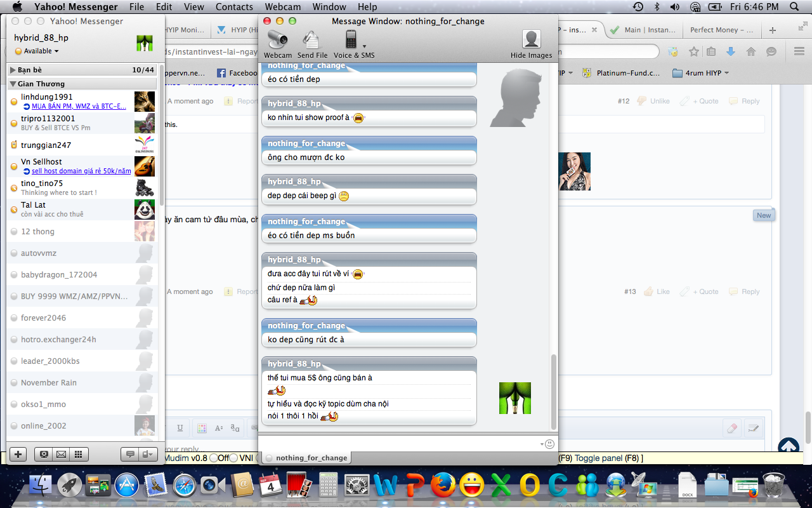
Task: Click the add contact plus button
Action: click(x=18, y=454)
